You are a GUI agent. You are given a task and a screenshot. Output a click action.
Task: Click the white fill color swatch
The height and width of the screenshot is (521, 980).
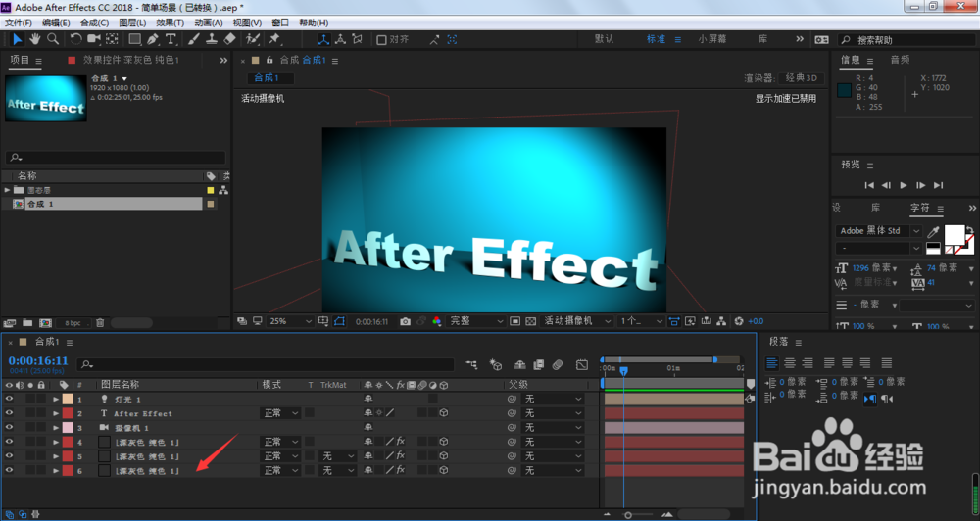[x=954, y=235]
